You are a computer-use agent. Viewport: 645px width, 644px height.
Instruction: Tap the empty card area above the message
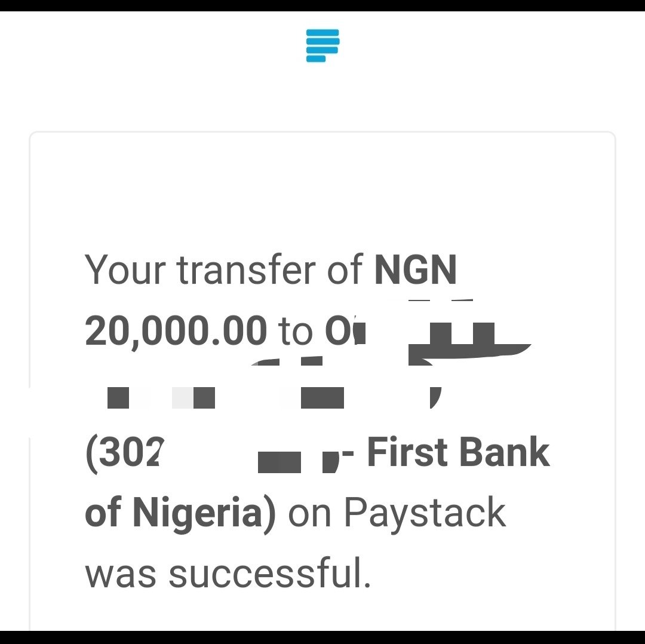pos(322,189)
